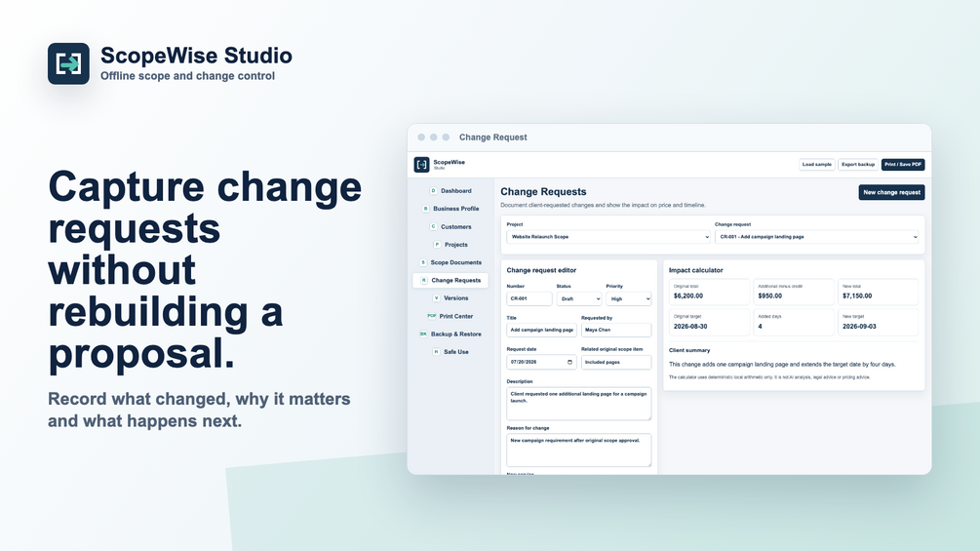Click the Reason for change text area
This screenshot has width=980, height=551.
point(579,450)
